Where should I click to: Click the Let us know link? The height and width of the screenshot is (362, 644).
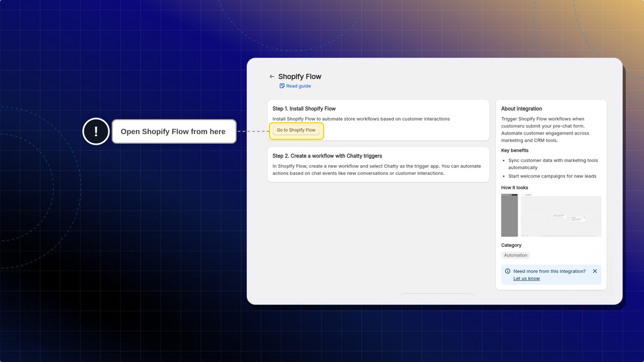tap(526, 278)
